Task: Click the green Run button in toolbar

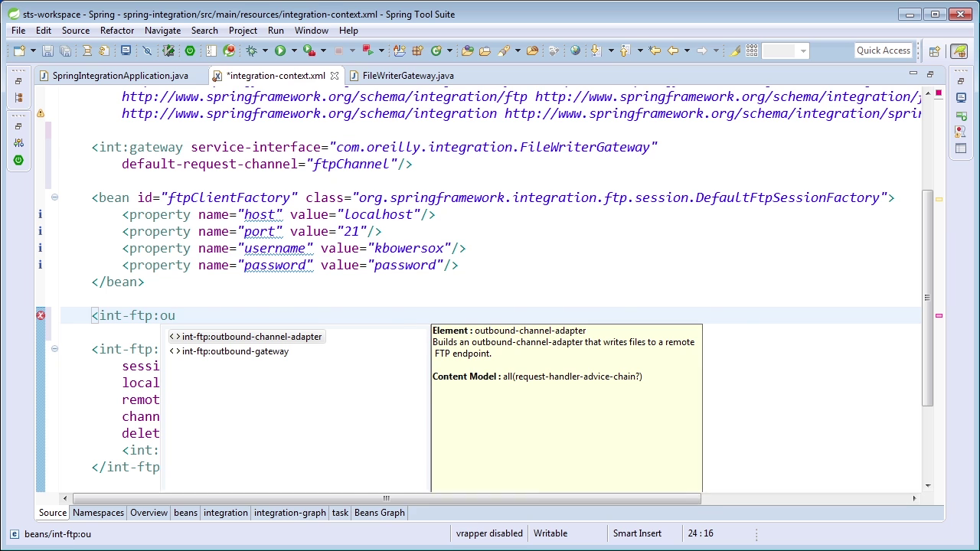Action: pos(280,51)
